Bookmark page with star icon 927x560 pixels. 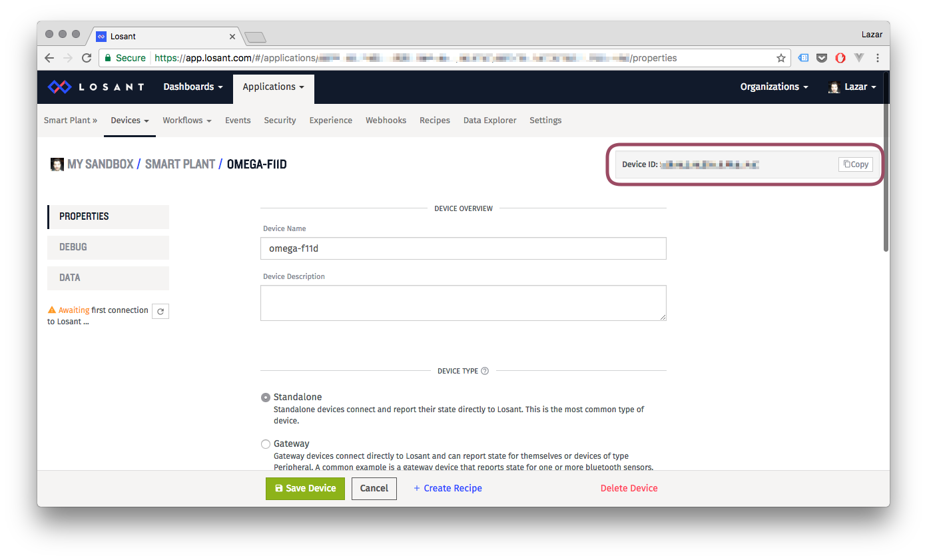[x=781, y=58]
